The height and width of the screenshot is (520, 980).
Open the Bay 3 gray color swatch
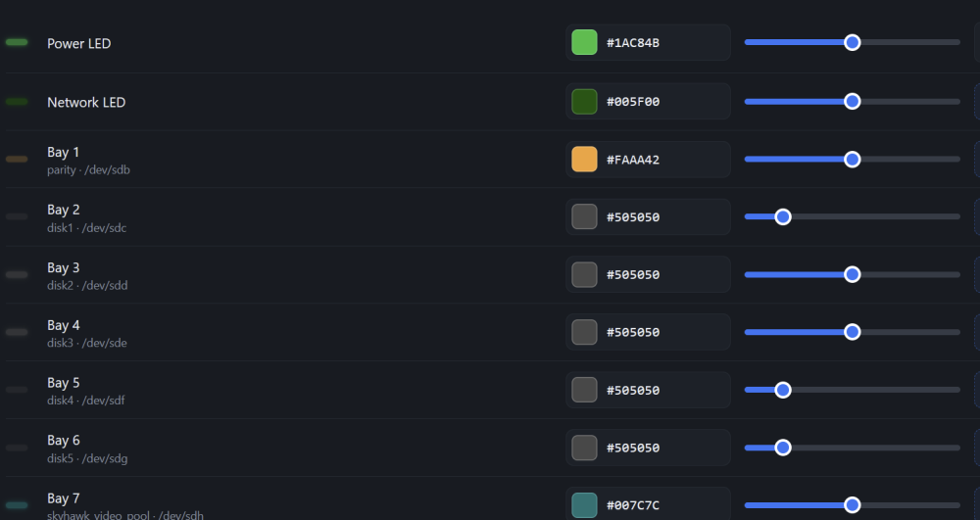584,274
